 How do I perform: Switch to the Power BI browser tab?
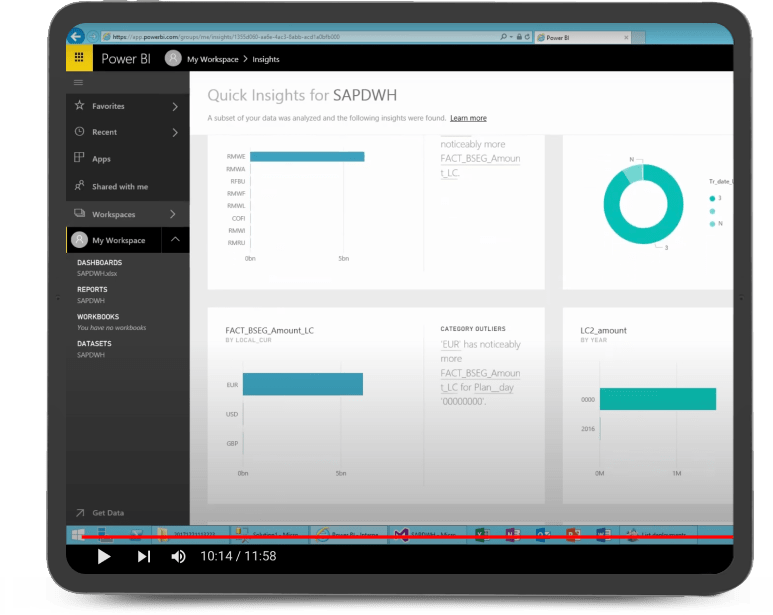tap(583, 37)
